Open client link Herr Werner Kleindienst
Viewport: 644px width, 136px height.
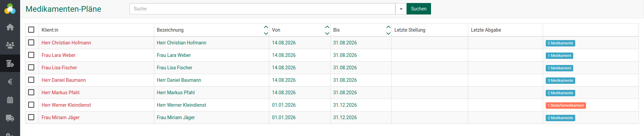(66, 105)
